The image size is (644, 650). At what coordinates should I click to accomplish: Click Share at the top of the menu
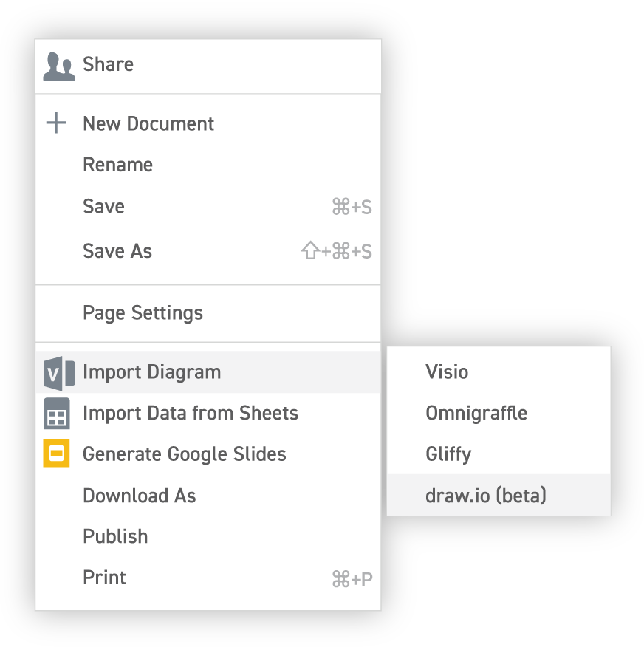(109, 64)
